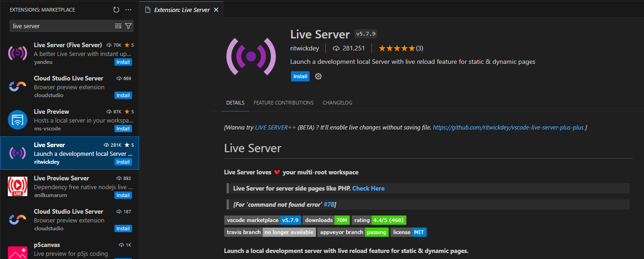644x259 pixels.
Task: Click the Live Server icon in results list
Action: tap(18, 153)
